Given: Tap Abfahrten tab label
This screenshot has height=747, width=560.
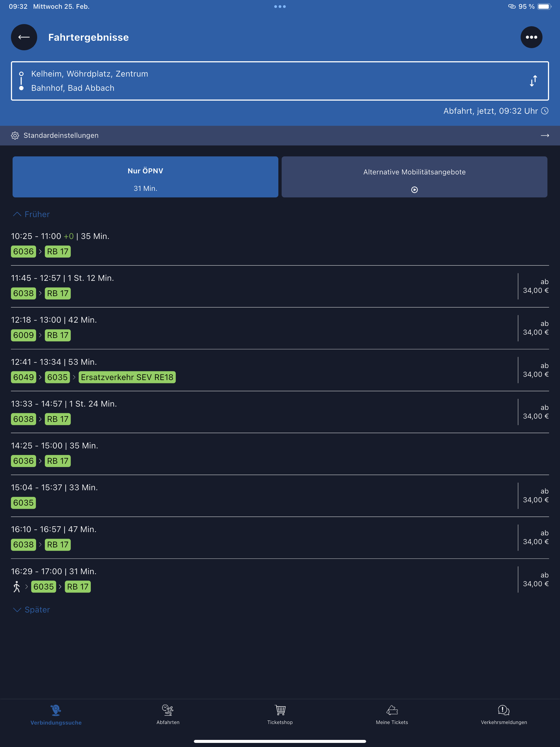Looking at the screenshot, I should [x=168, y=722].
